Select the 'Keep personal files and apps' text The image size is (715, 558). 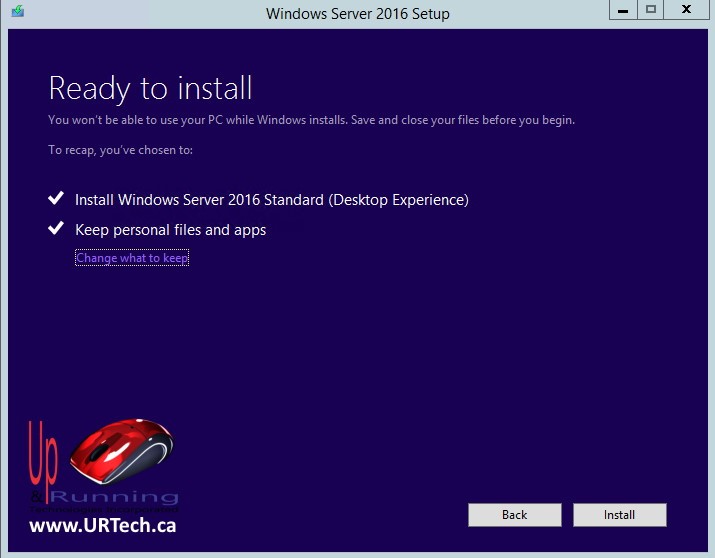tap(170, 230)
